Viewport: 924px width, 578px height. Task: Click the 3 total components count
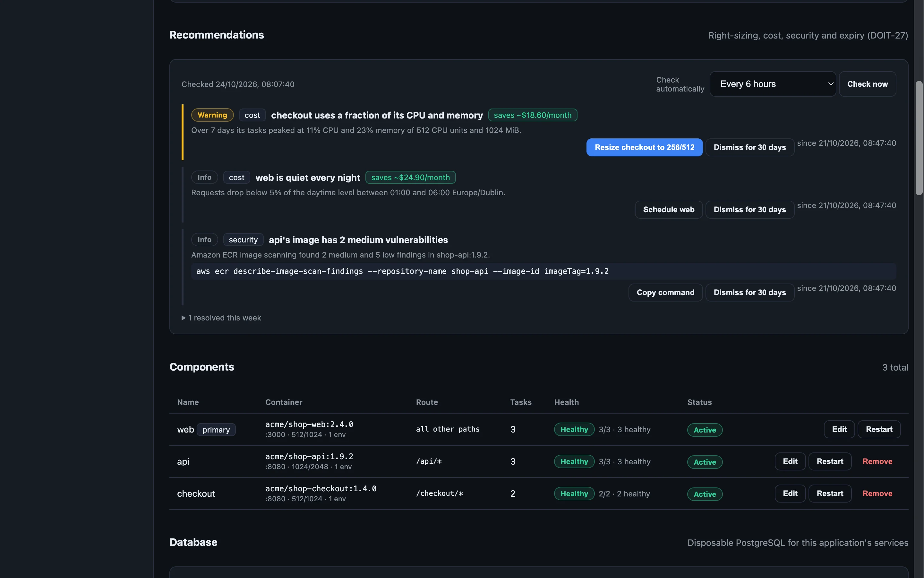pyautogui.click(x=895, y=367)
